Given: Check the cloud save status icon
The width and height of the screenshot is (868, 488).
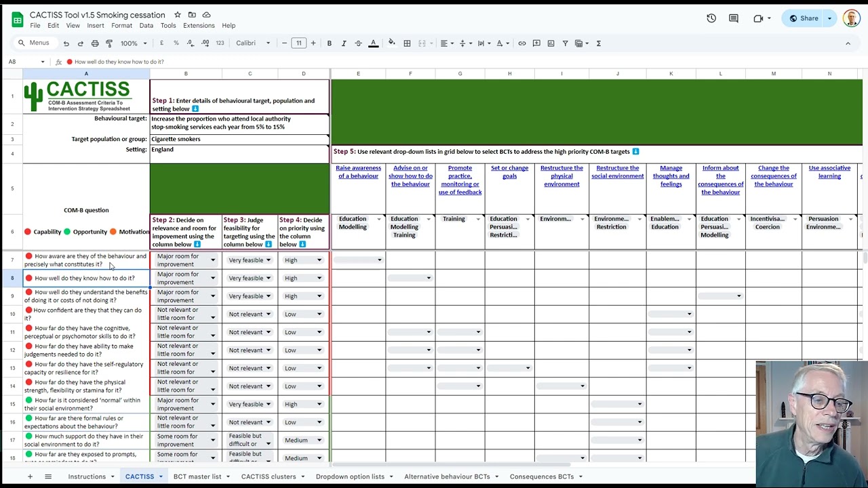Looking at the screenshot, I should point(206,15).
